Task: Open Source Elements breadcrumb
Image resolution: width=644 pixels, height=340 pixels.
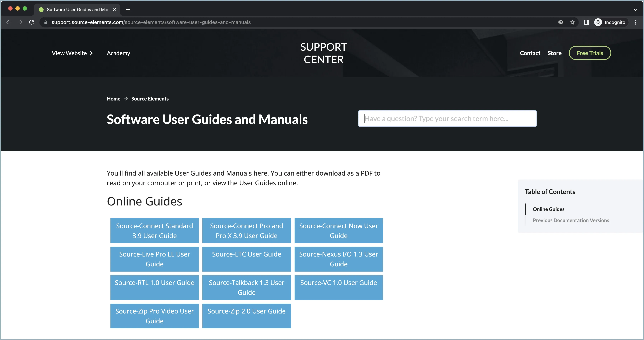Action: pyautogui.click(x=150, y=99)
